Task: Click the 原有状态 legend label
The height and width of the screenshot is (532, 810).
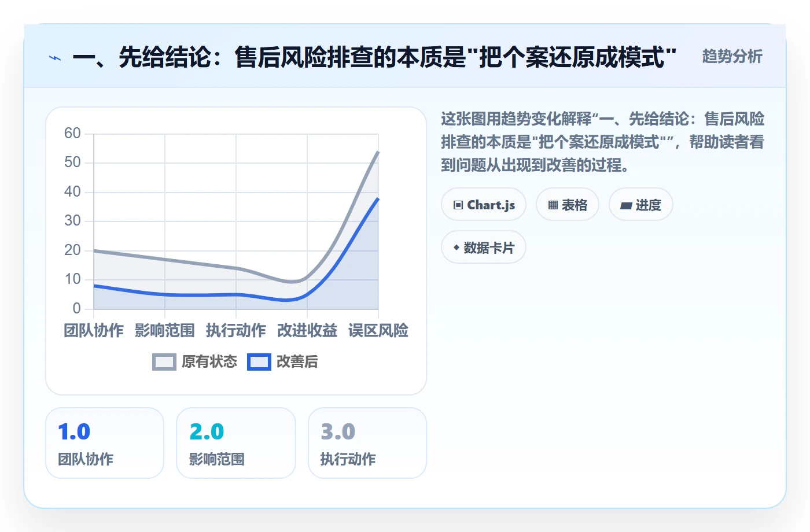Action: tap(209, 362)
